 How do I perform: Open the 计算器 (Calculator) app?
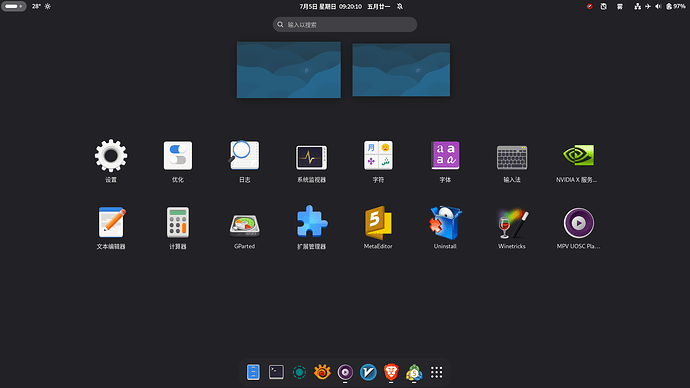point(178,222)
